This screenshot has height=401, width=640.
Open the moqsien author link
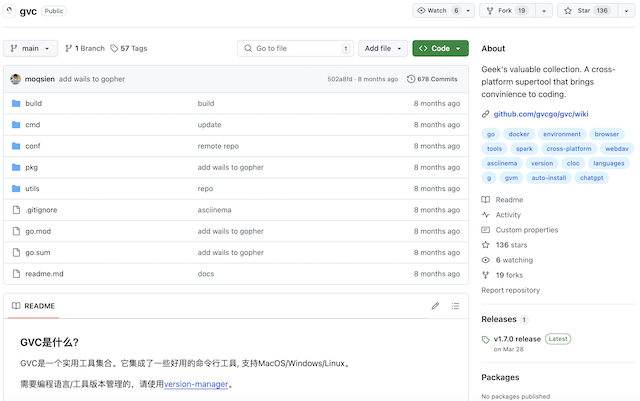[40, 79]
